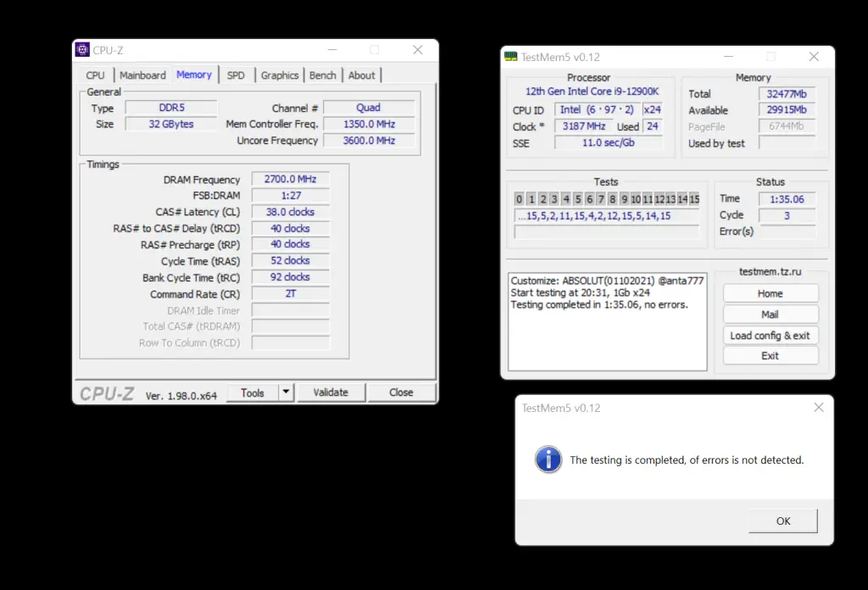Click the SSE value 11.0 sec/Gb

point(609,142)
